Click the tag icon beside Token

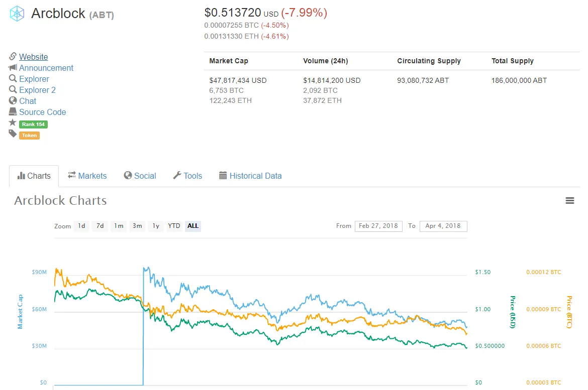point(13,134)
